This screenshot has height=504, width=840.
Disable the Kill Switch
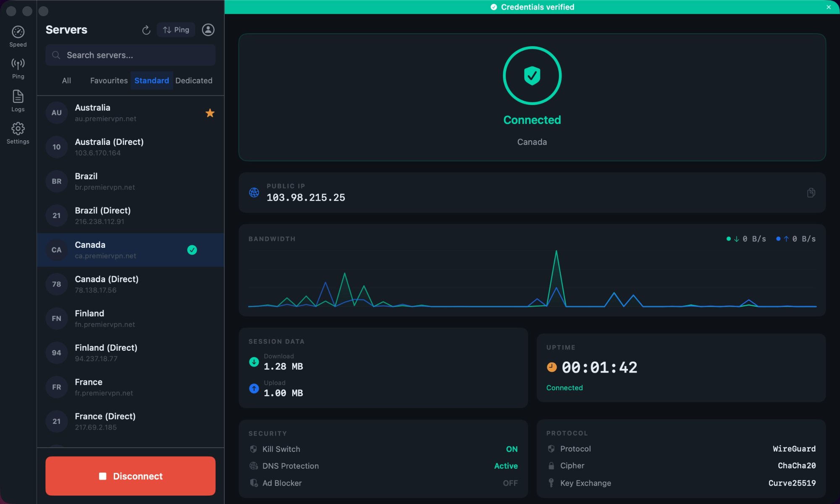[512, 449]
